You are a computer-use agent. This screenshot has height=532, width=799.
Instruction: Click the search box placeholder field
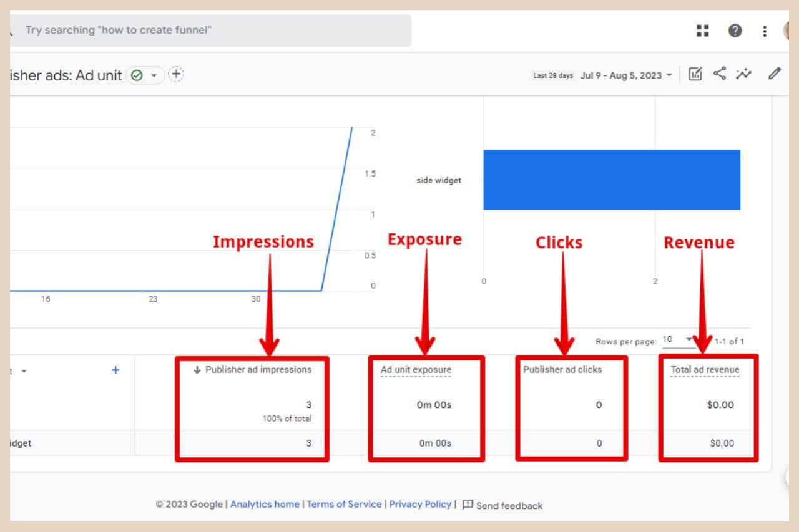pos(211,30)
